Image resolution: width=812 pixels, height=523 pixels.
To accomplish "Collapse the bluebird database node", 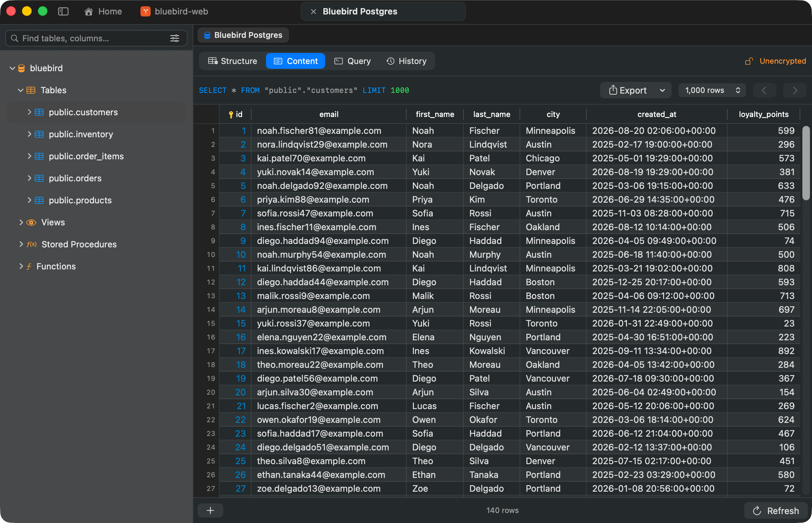I will click(12, 68).
